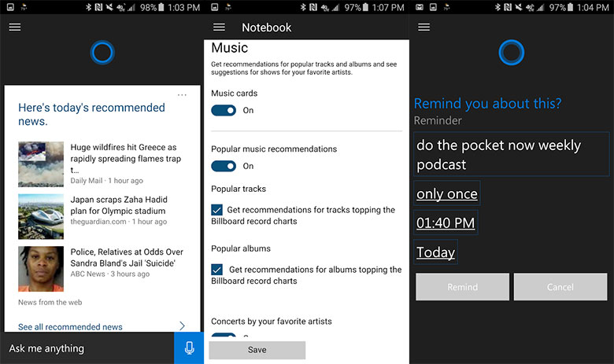
Task: Tap the Cortana circle above the reminder
Action: tap(511, 53)
